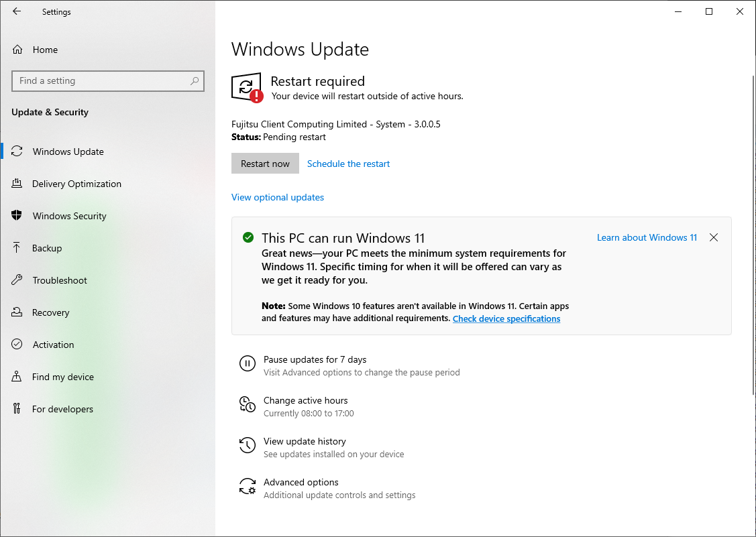The height and width of the screenshot is (537, 756).
Task: Click 'Currently 08:00 to 17:00' text
Action: point(309,413)
